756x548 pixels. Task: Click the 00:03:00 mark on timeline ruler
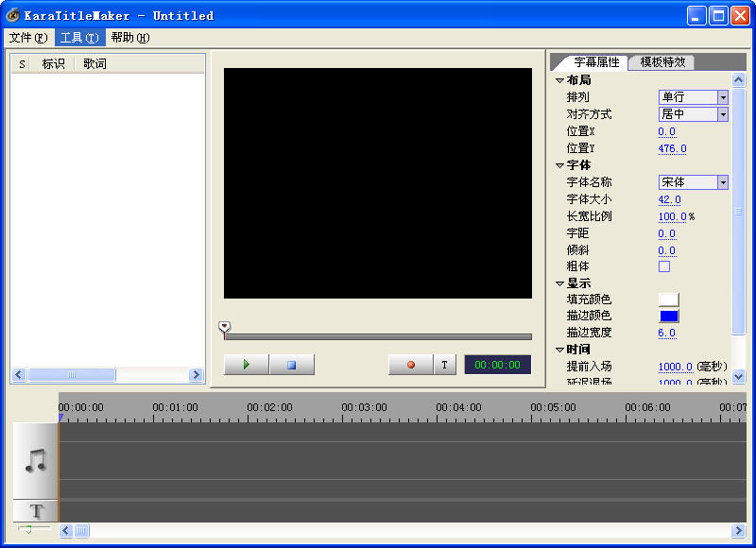pyautogui.click(x=364, y=407)
